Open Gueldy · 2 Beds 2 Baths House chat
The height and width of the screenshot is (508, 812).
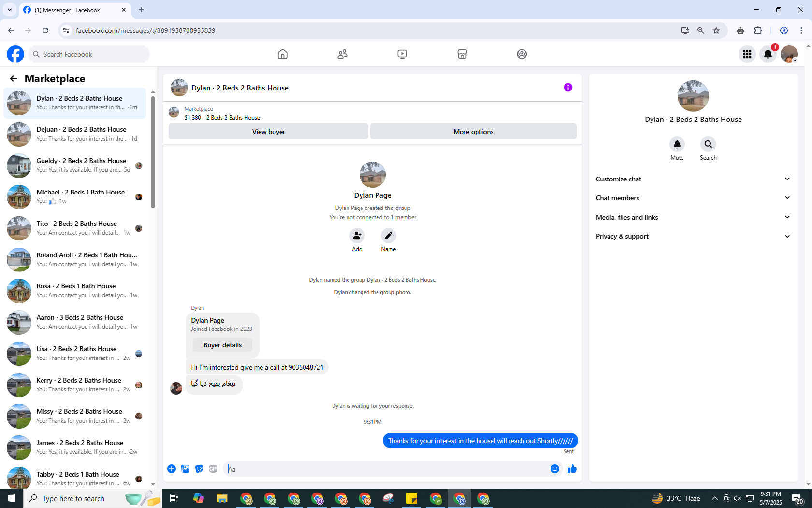(x=75, y=165)
